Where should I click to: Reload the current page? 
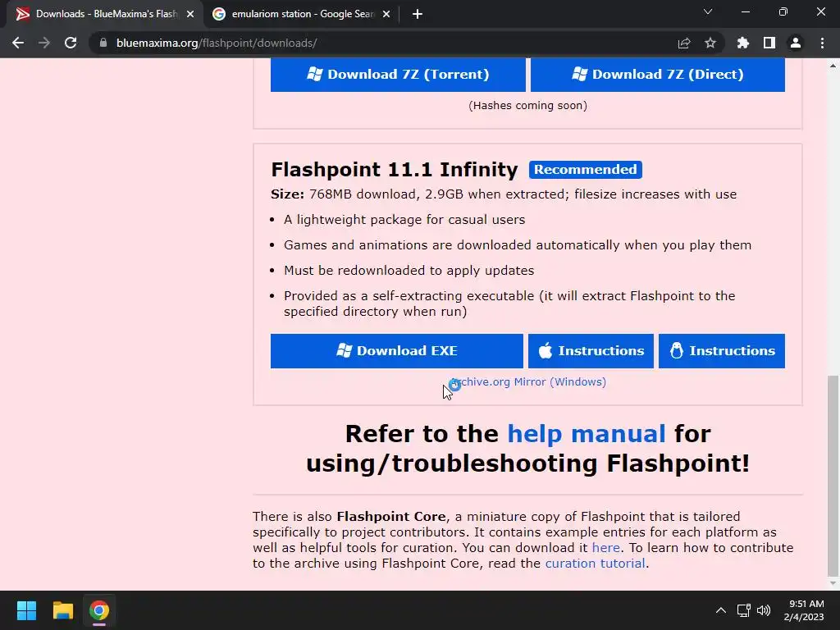[x=71, y=43]
